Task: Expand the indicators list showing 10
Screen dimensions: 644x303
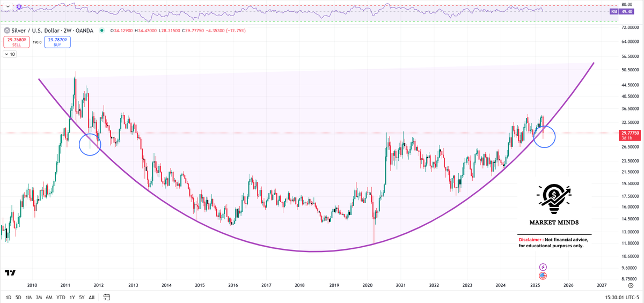Action: point(10,54)
